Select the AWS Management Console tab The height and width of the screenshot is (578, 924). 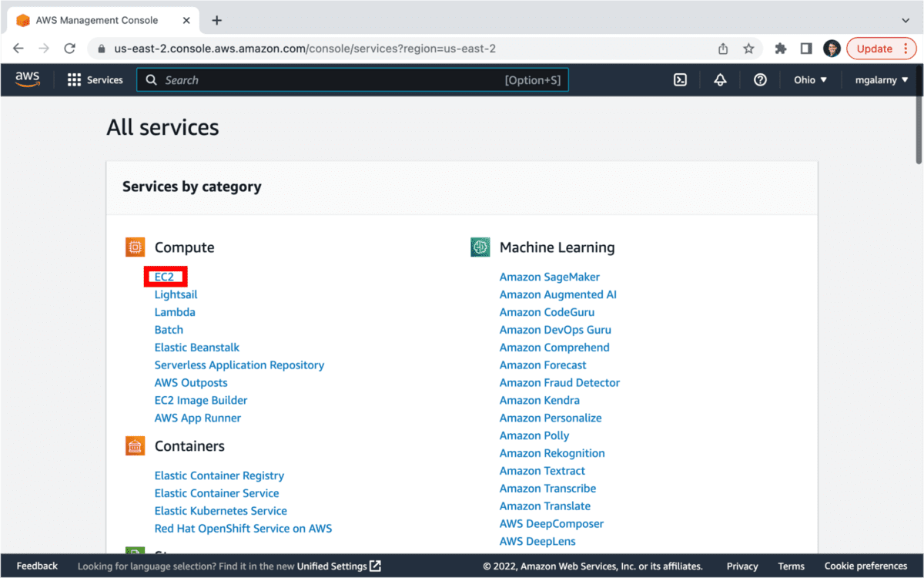click(x=102, y=21)
